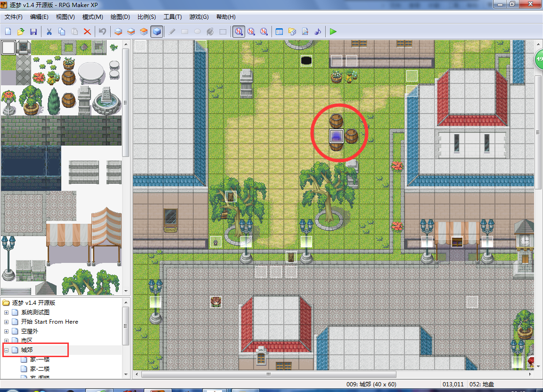Select the Ellipse drawing tool
The width and height of the screenshot is (543, 392).
197,32
